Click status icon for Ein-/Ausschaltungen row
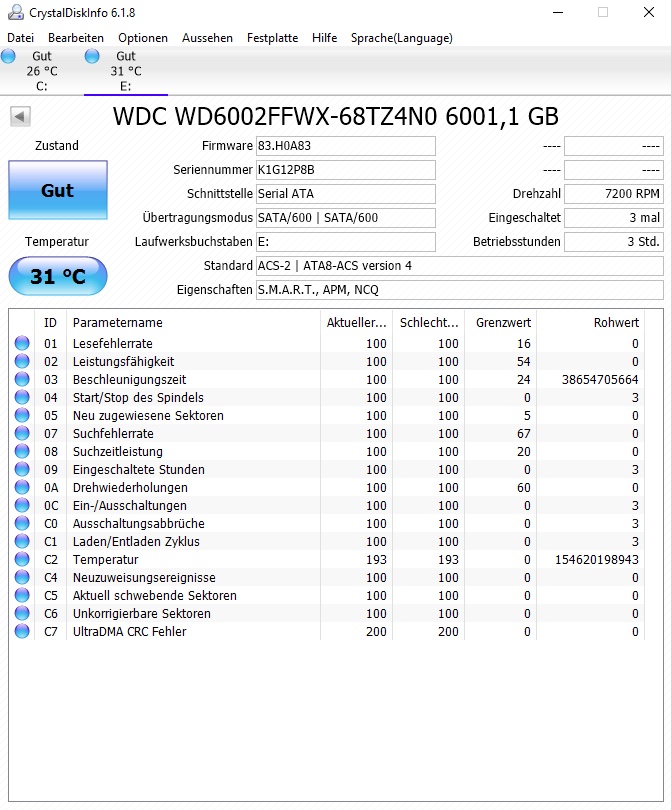The width and height of the screenshot is (671, 810). tap(22, 505)
